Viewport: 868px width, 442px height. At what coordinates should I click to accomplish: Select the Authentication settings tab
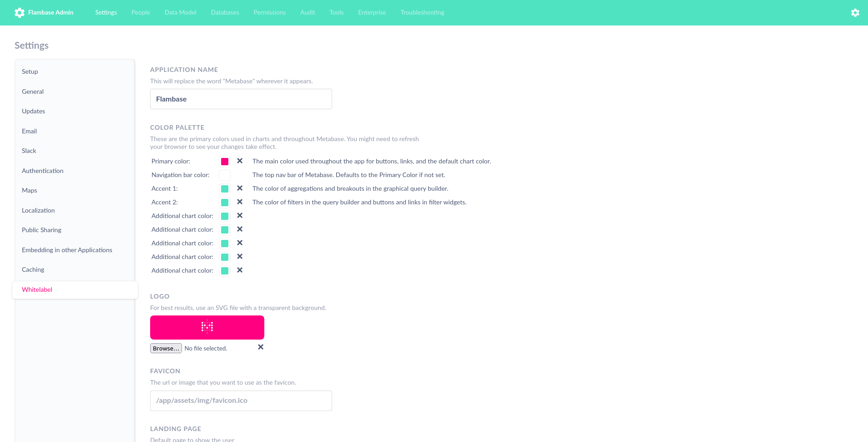[x=42, y=171]
